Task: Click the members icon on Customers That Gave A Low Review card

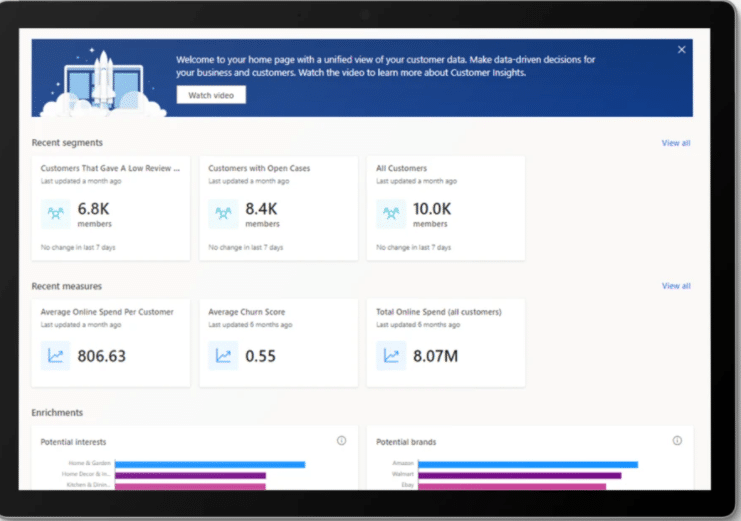Action: pyautogui.click(x=55, y=214)
